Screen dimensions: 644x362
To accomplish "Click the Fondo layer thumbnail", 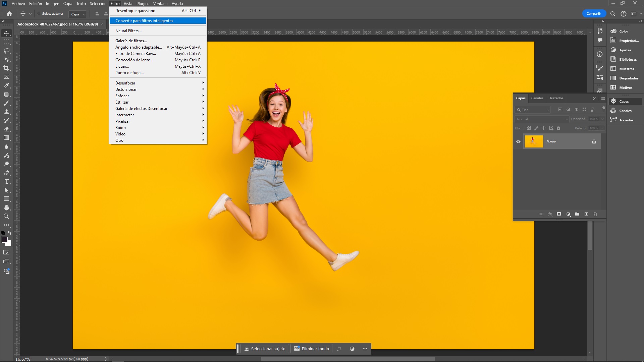I will (534, 141).
